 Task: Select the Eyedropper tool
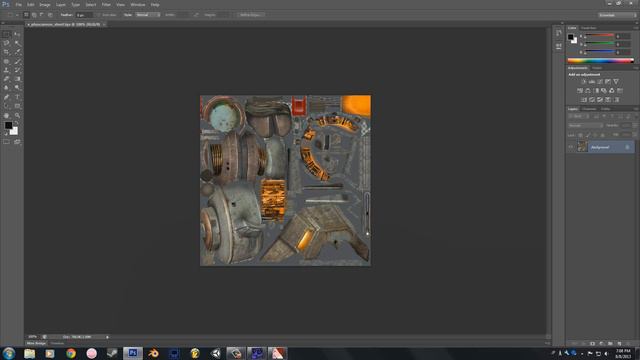(17, 52)
